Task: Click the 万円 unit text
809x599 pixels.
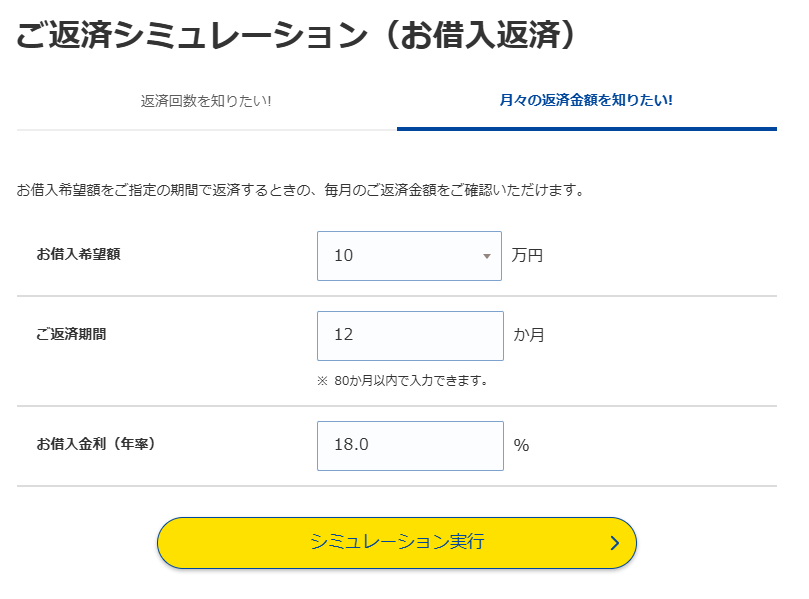Action: (x=527, y=255)
